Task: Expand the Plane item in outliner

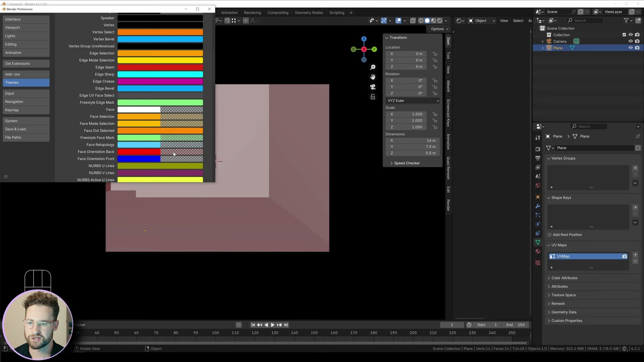Action: pyautogui.click(x=542, y=48)
